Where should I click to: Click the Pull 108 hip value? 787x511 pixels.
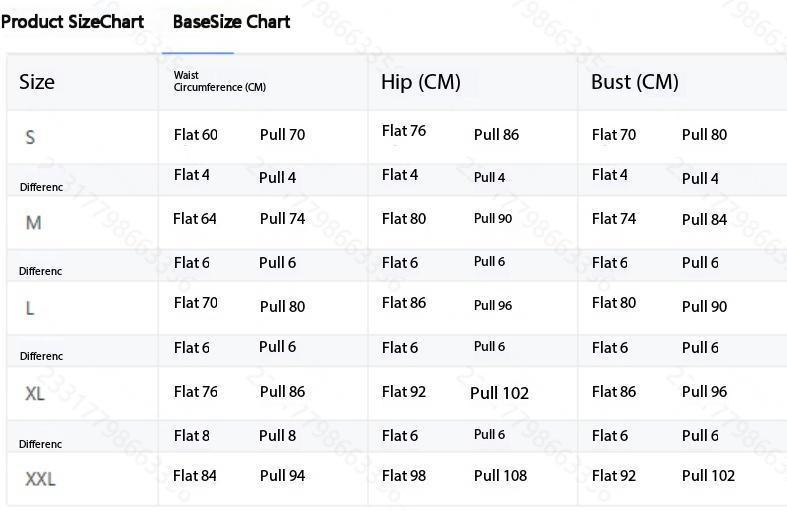coord(500,476)
